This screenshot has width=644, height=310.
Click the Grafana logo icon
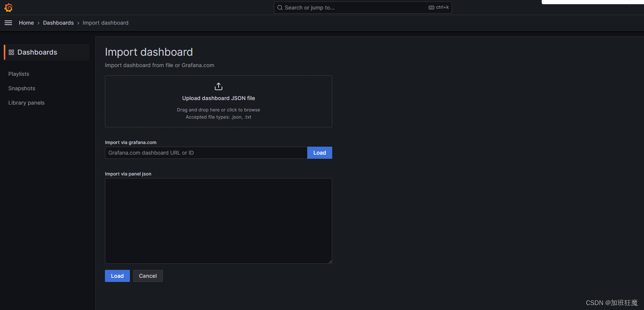point(8,8)
